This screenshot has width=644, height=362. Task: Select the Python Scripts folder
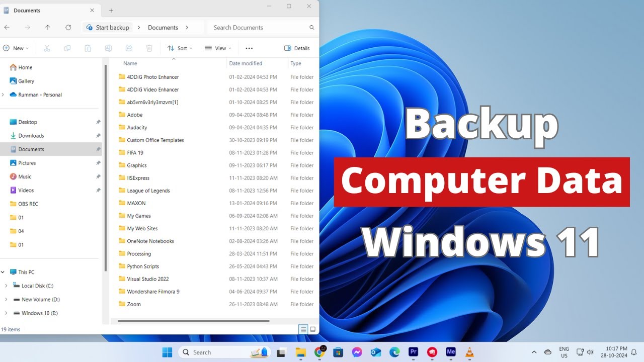tap(143, 266)
